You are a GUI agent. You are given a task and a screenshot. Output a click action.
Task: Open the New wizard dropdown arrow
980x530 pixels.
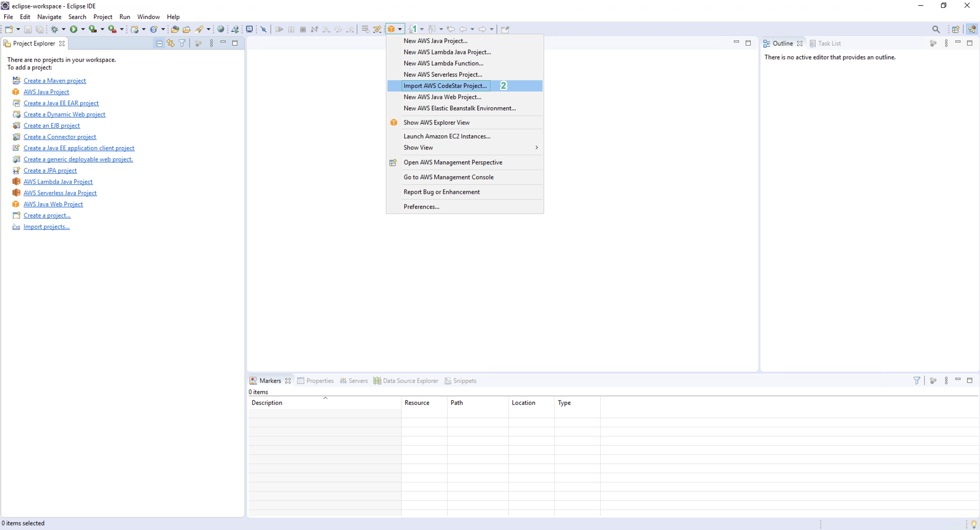[18, 29]
